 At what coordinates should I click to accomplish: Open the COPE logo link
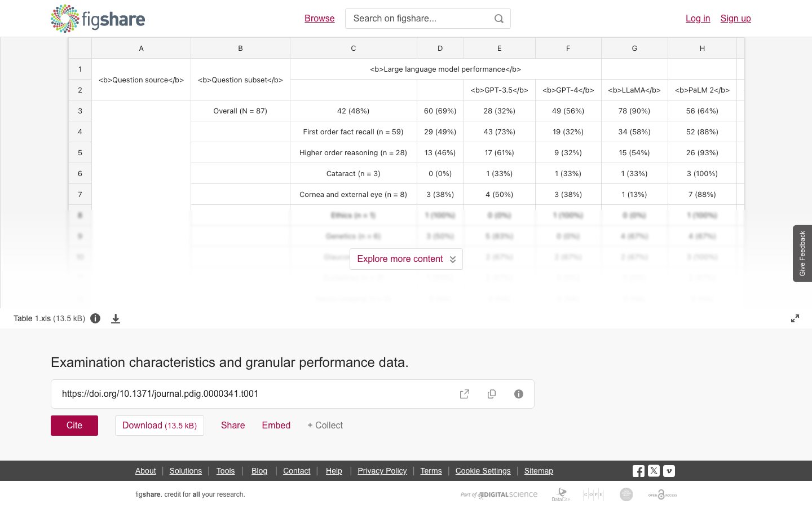pyautogui.click(x=593, y=494)
